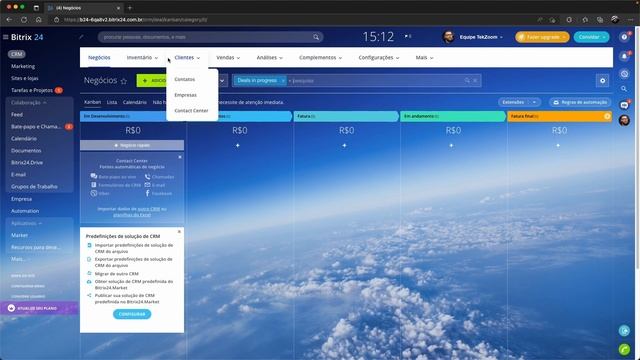Screen dimensions: 640x360
Task: Open the help question mark icon
Action: coord(624,37)
